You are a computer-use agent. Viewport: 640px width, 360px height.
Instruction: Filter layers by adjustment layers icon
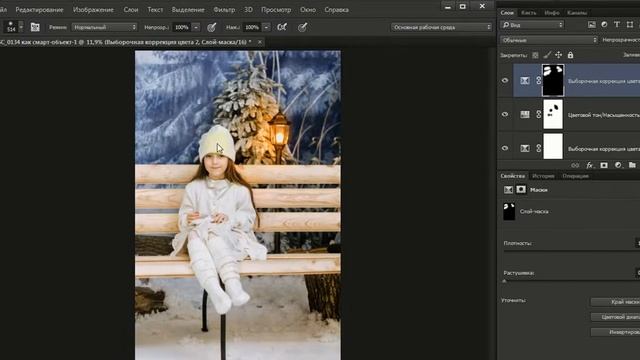pyautogui.click(x=604, y=25)
